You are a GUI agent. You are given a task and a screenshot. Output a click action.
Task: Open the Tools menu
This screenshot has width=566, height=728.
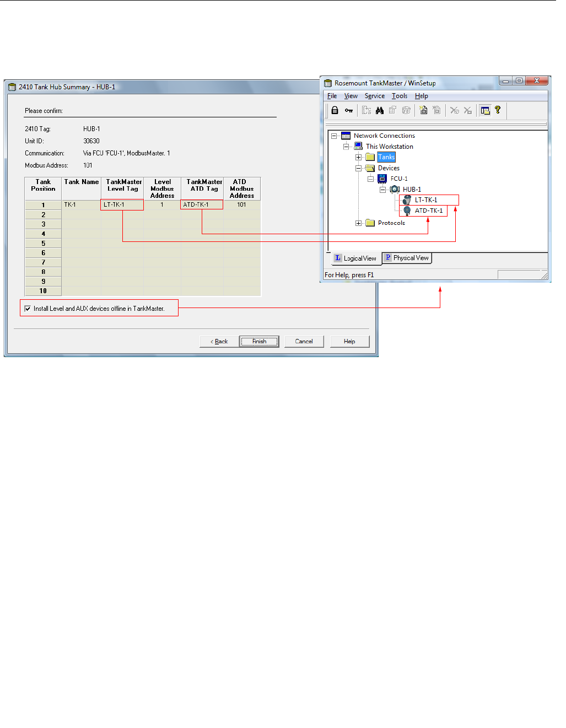[400, 96]
